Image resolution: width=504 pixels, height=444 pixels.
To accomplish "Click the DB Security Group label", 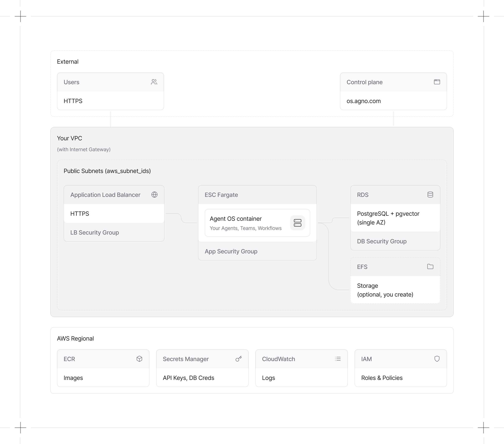I will [x=382, y=241].
